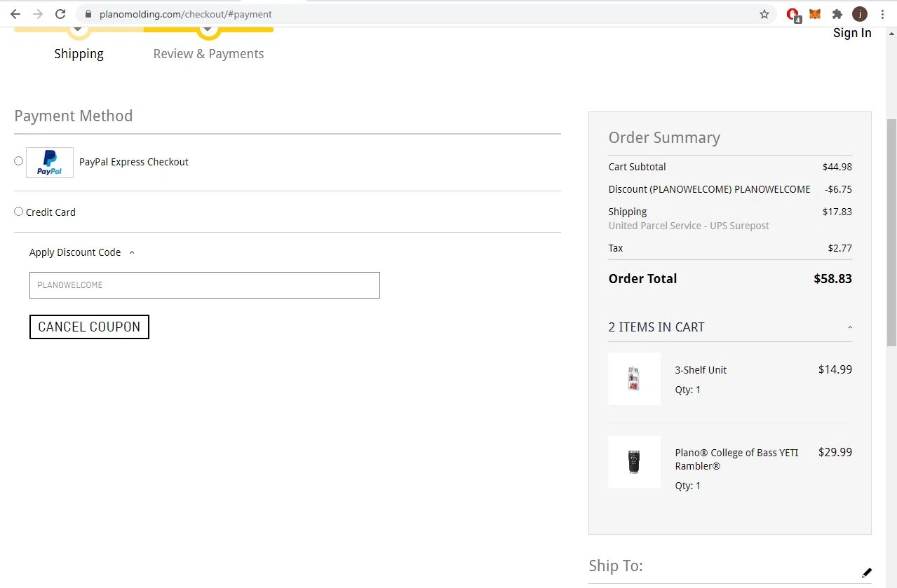
Task: Edit Ship To address with pencil icon
Action: (867, 573)
